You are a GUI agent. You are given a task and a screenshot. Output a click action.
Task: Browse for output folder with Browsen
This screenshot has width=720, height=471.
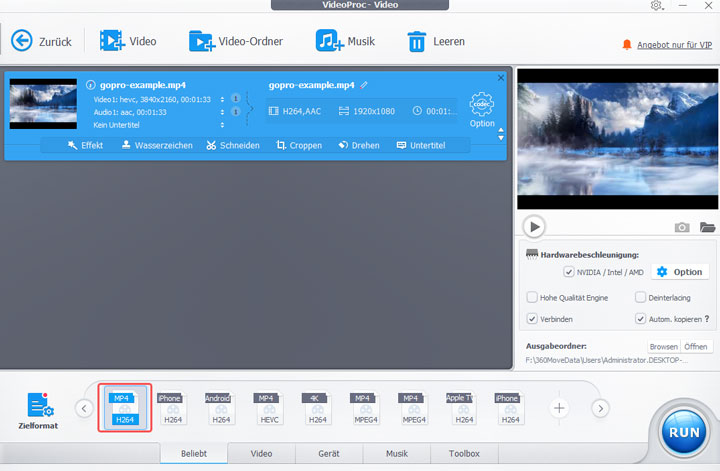click(664, 347)
